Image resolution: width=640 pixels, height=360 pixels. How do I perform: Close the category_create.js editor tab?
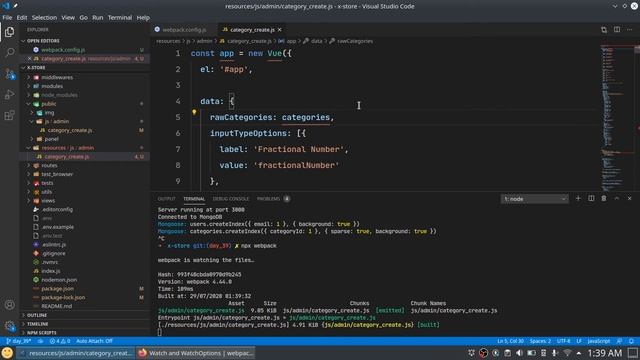(280, 30)
